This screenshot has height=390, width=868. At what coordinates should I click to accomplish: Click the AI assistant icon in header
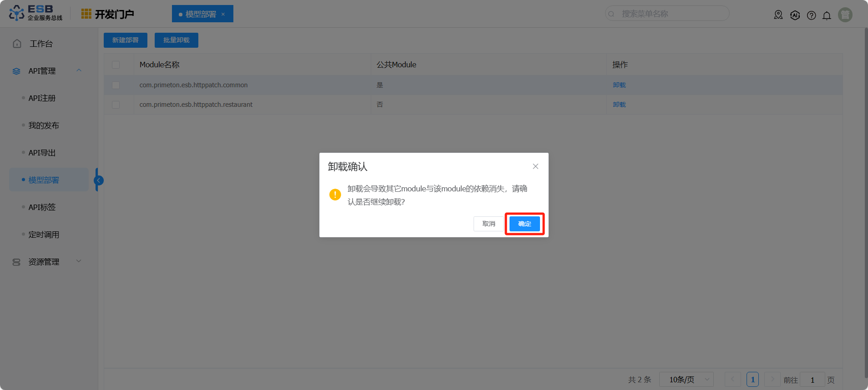pos(795,15)
